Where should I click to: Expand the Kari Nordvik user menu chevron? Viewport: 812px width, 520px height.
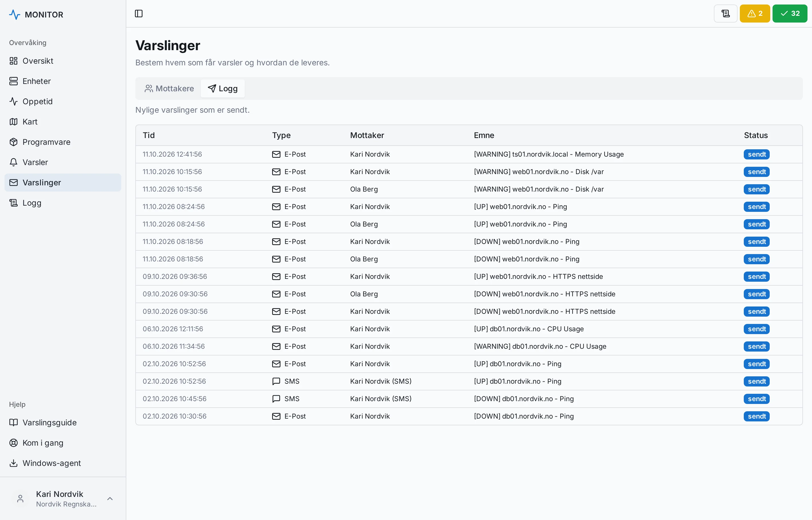point(110,498)
